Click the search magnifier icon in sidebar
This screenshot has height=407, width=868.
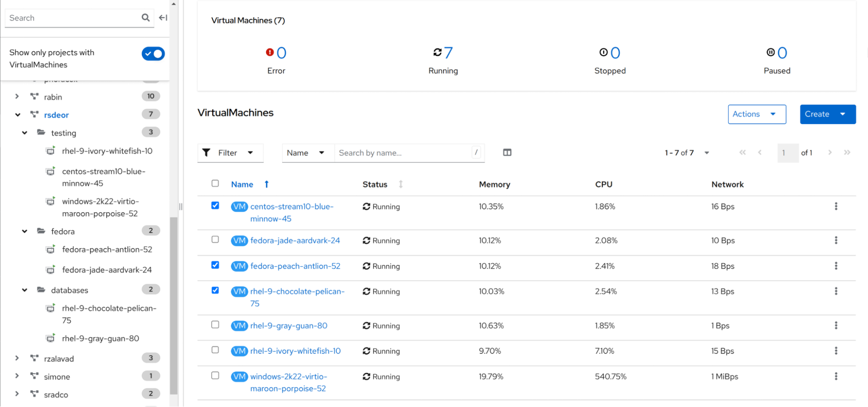point(145,18)
